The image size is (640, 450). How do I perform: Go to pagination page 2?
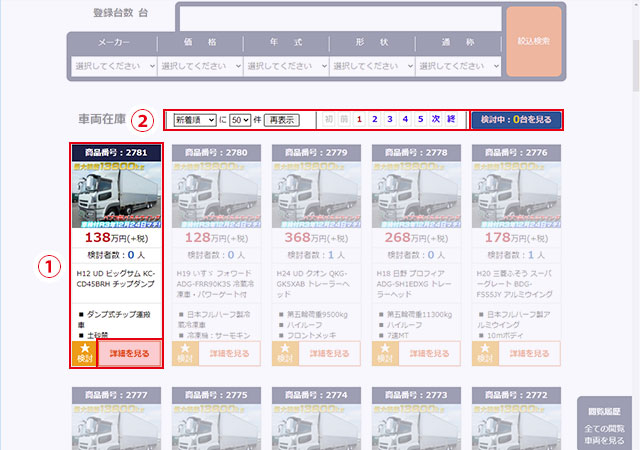point(375,119)
